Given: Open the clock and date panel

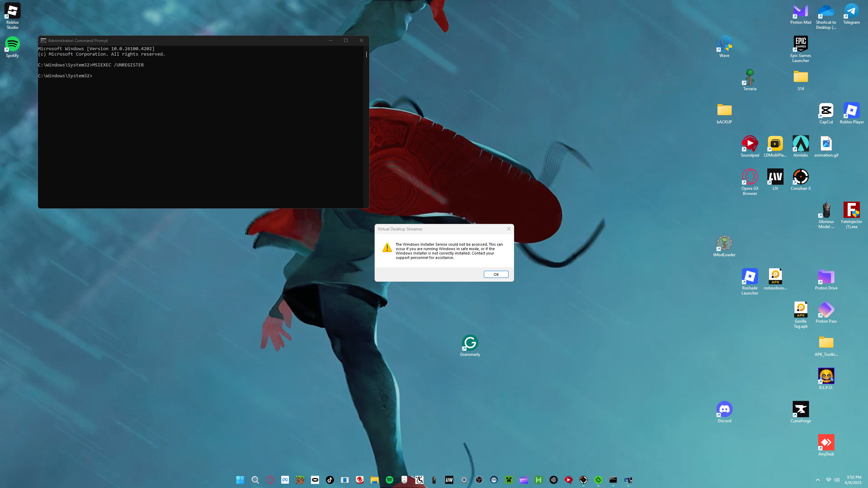Looking at the screenshot, I should click(x=853, y=480).
